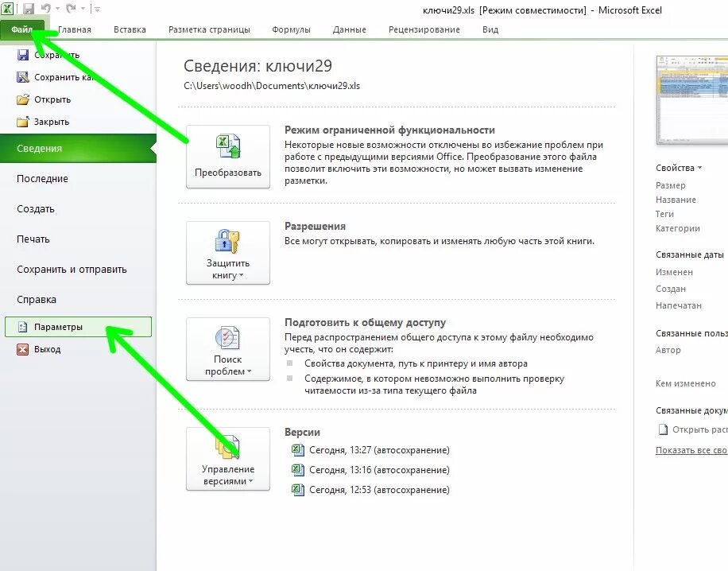Open the Справка section
Viewport: 728px width, 571px height.
click(37, 300)
